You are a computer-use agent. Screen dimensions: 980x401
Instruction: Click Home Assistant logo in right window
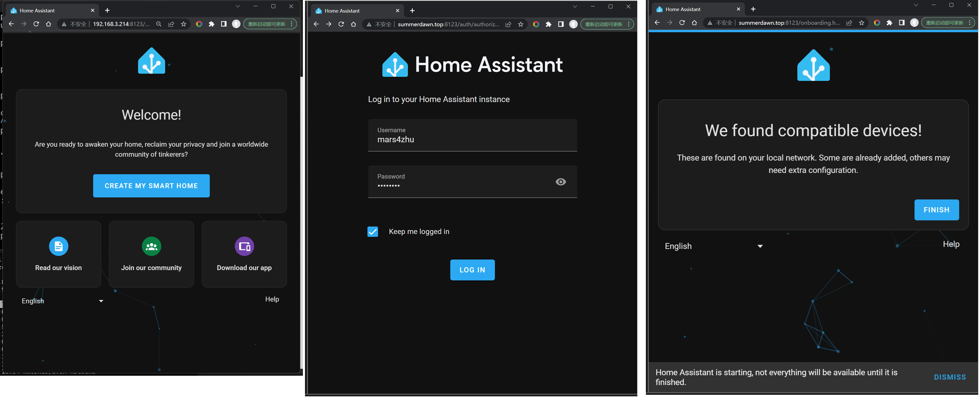tap(813, 65)
